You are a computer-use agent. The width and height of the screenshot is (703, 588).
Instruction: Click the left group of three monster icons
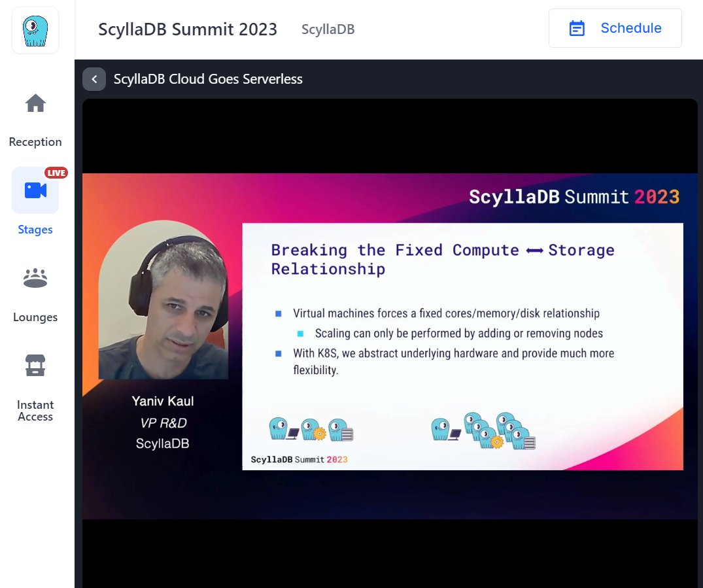coord(311,429)
